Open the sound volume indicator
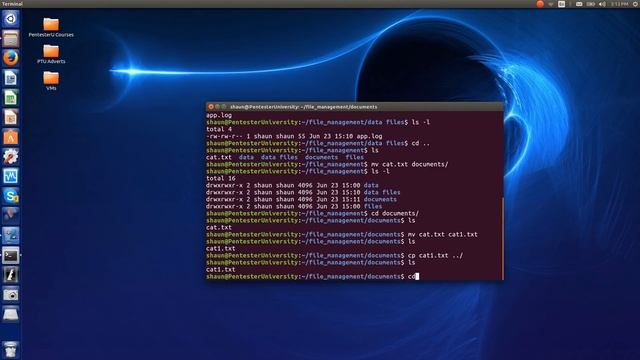Viewport: 640px width, 360px height. click(602, 4)
